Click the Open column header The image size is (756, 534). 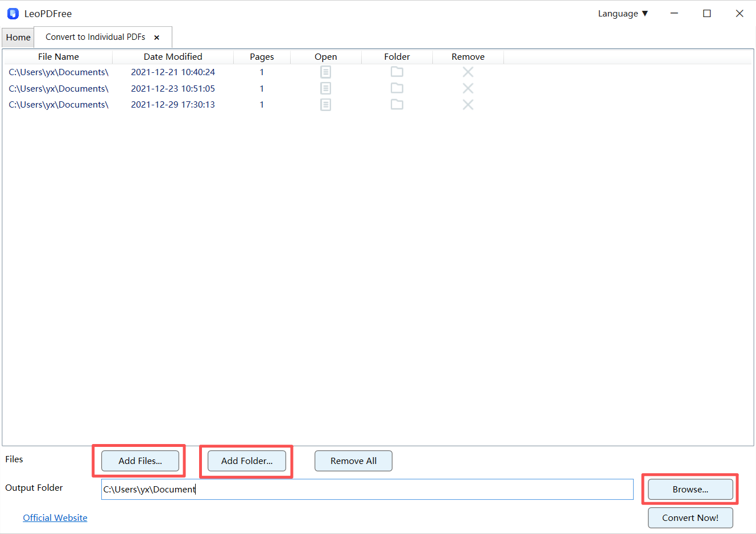[326, 57]
